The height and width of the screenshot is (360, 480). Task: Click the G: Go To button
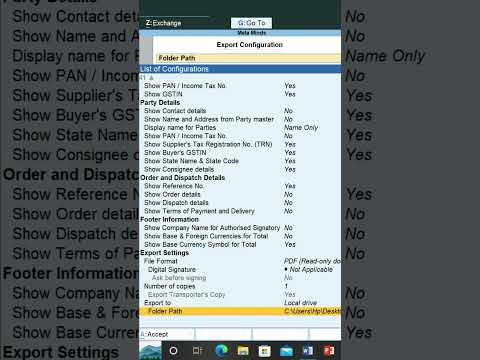(251, 23)
